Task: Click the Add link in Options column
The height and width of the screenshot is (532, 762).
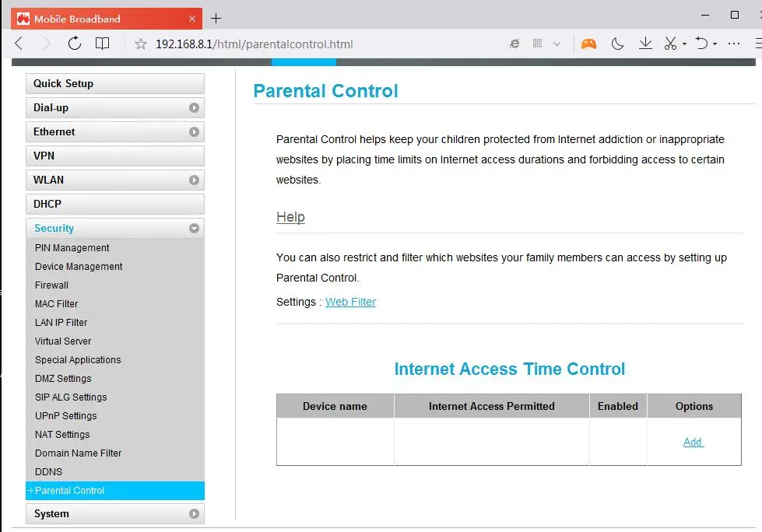Action: pos(693,442)
